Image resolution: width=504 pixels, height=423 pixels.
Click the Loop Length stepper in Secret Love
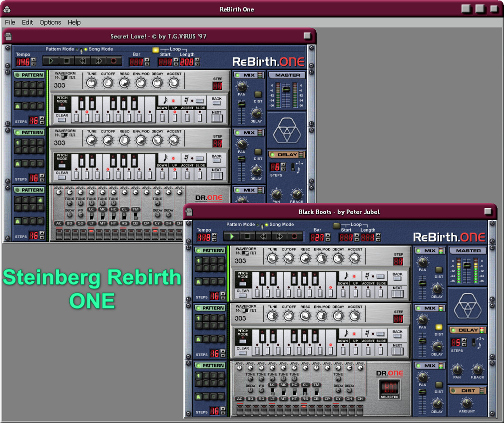pos(197,62)
